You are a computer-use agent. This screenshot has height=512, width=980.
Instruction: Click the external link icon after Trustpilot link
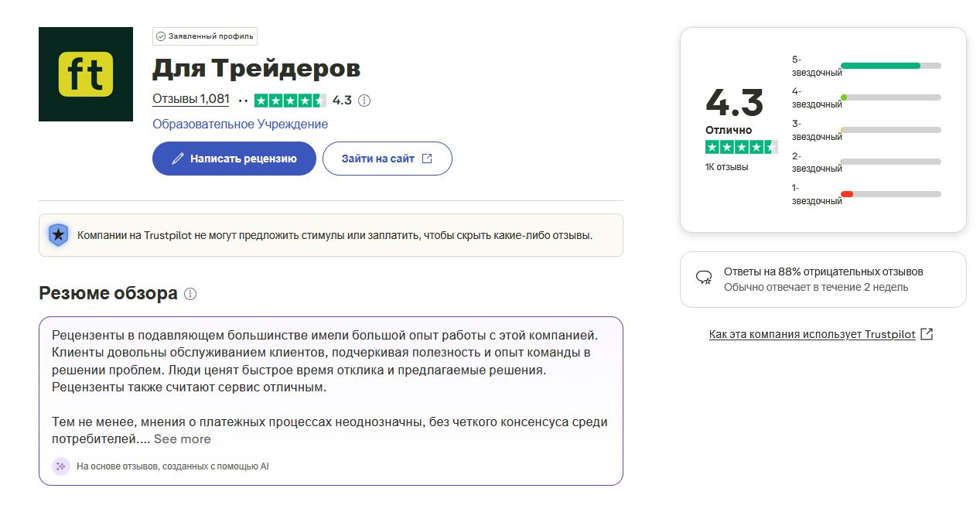[x=927, y=334]
